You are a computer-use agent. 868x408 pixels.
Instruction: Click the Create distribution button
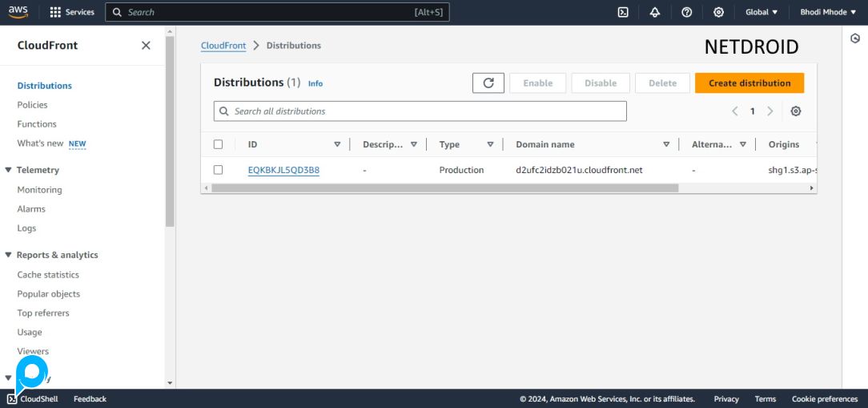tap(749, 83)
